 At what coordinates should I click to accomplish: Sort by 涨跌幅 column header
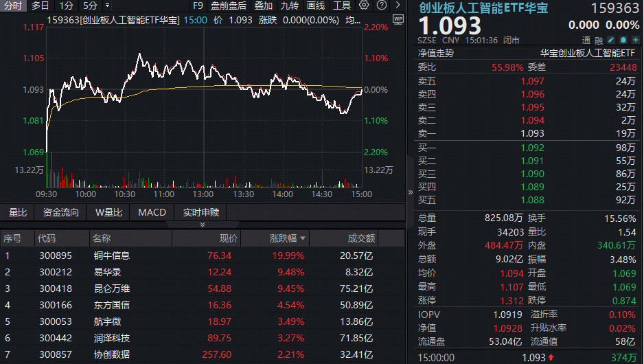287,238
